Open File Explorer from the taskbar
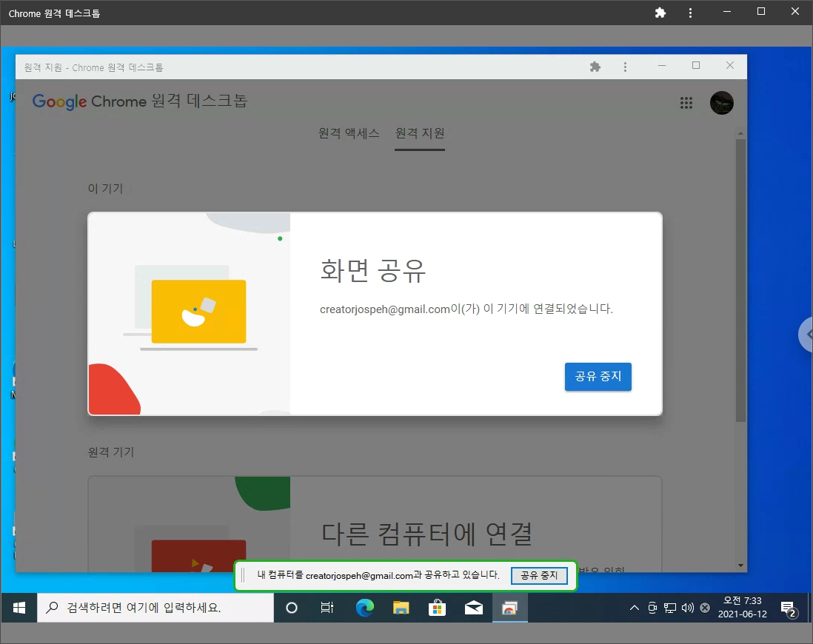Viewport: 813px width, 644px height. point(401,608)
